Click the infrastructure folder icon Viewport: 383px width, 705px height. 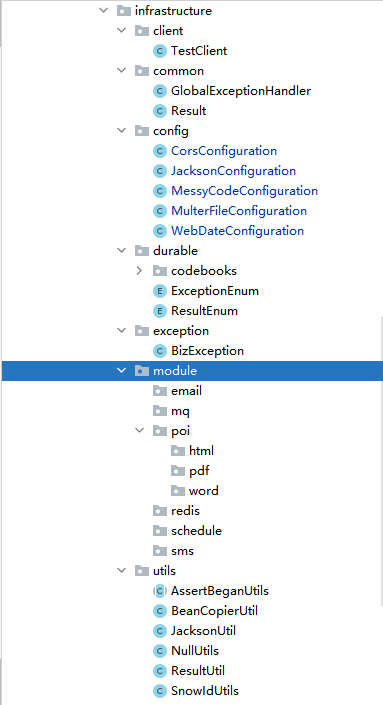point(124,11)
